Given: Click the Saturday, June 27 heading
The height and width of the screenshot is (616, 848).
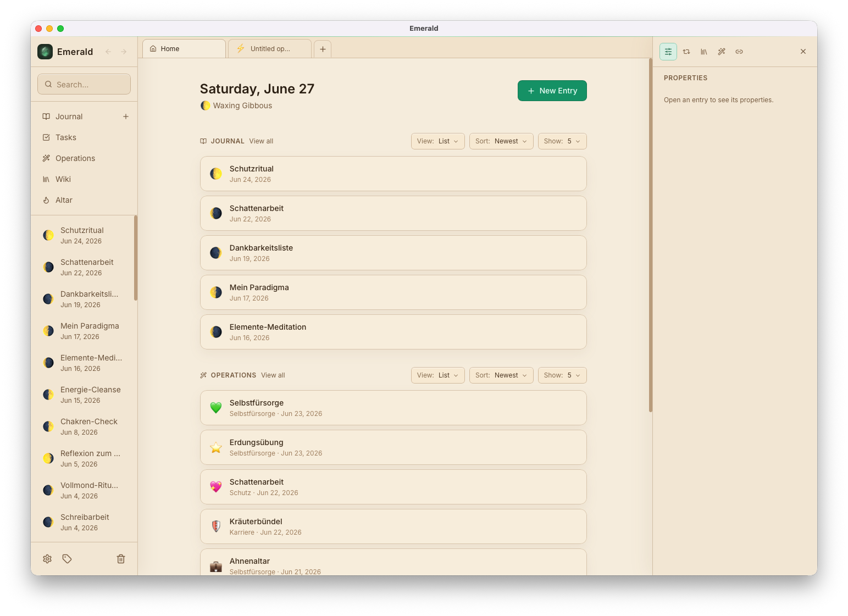Looking at the screenshot, I should (x=257, y=89).
